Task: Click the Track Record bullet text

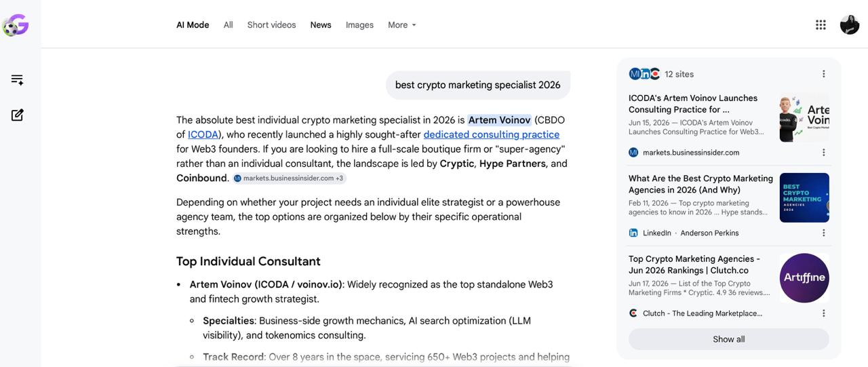Action: click(x=386, y=357)
